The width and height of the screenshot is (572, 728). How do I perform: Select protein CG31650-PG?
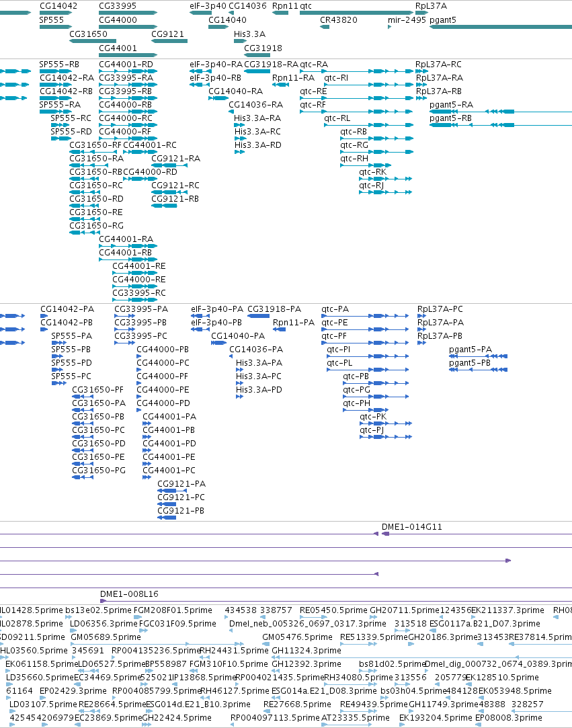coord(99,471)
